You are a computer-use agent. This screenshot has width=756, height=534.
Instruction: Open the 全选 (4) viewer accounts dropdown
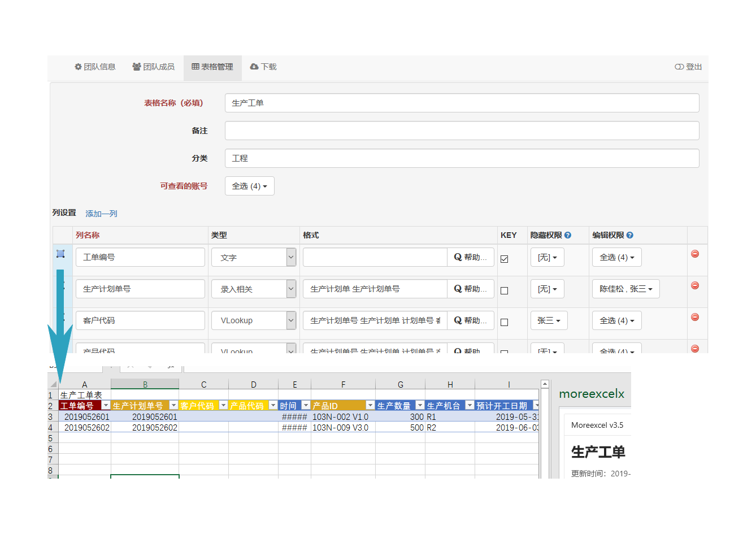[249, 185]
